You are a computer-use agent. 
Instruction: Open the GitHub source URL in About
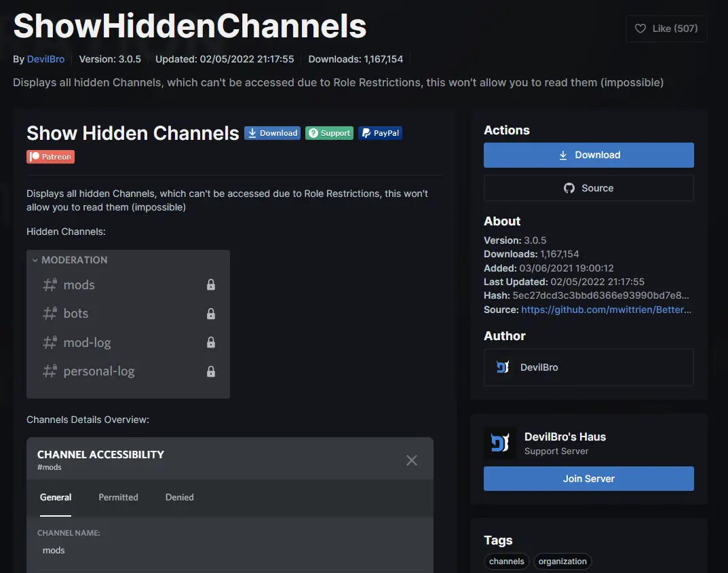click(606, 310)
